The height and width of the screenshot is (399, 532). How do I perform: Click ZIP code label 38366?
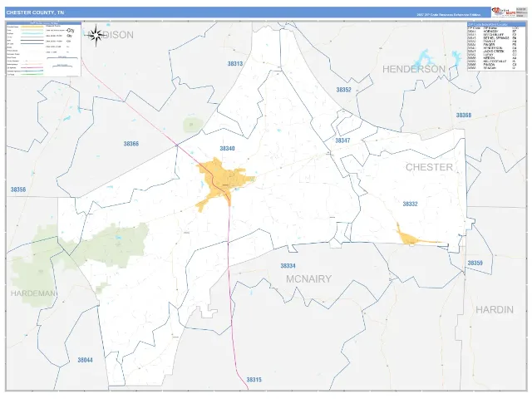point(131,144)
